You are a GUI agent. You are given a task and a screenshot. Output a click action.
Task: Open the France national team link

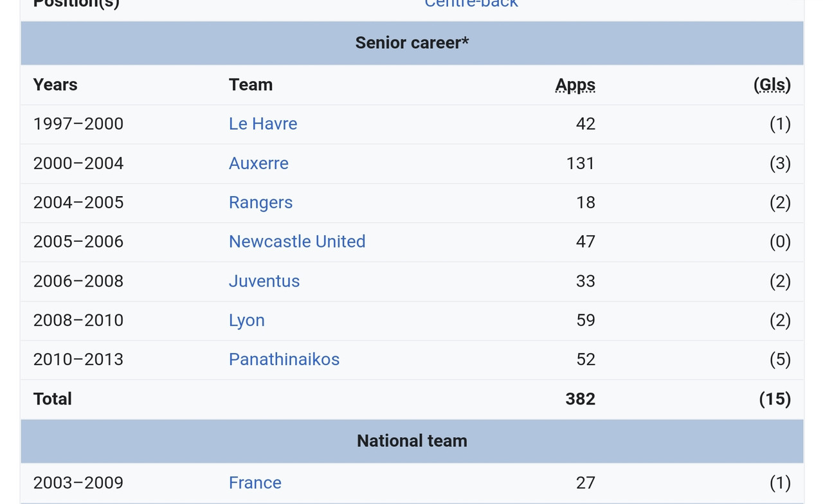255,483
